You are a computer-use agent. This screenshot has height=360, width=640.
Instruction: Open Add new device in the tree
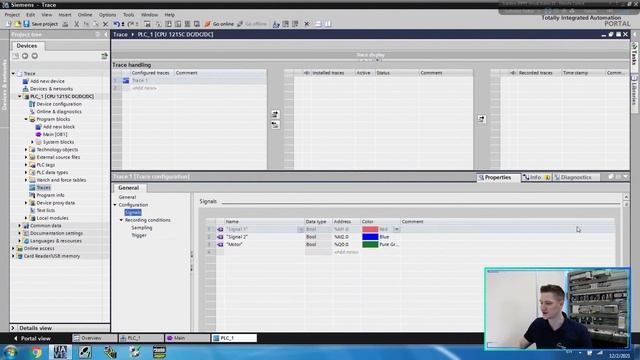point(47,81)
